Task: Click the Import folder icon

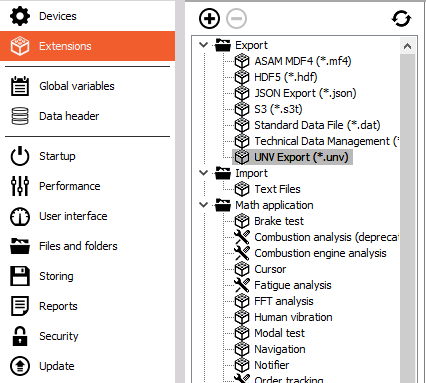Action: pos(223,173)
